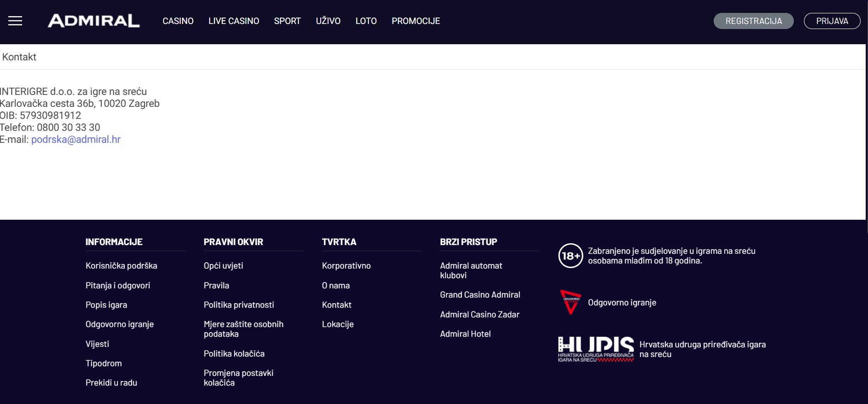Open the Lokacije link
868x404 pixels.
tap(338, 324)
